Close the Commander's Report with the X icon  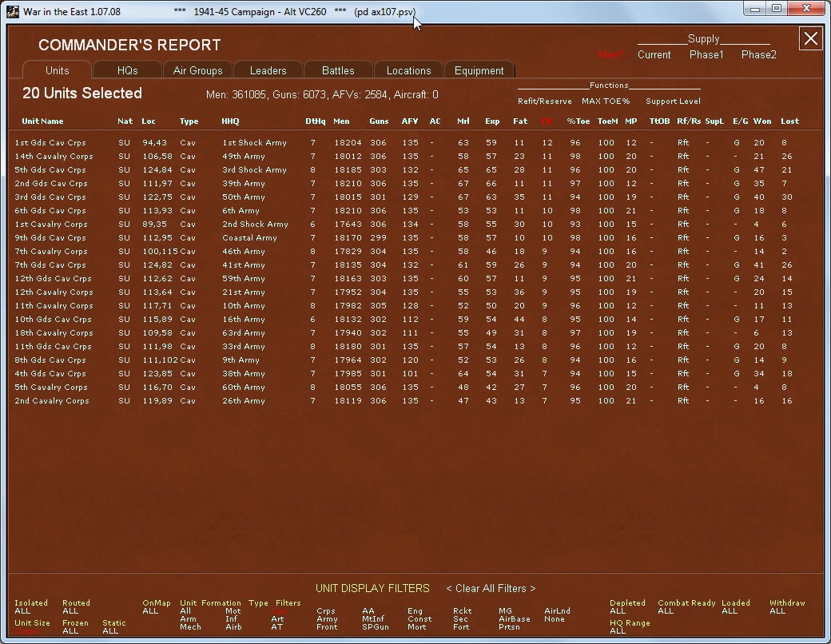811,38
